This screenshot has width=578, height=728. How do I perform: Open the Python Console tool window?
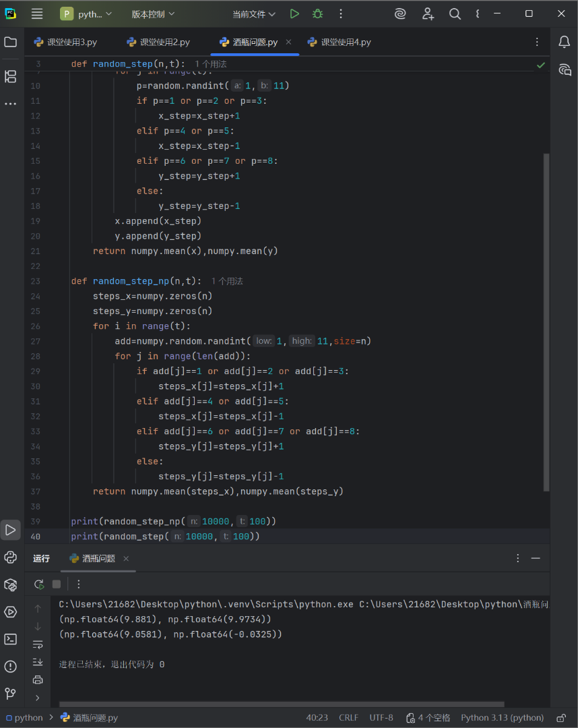click(10, 557)
